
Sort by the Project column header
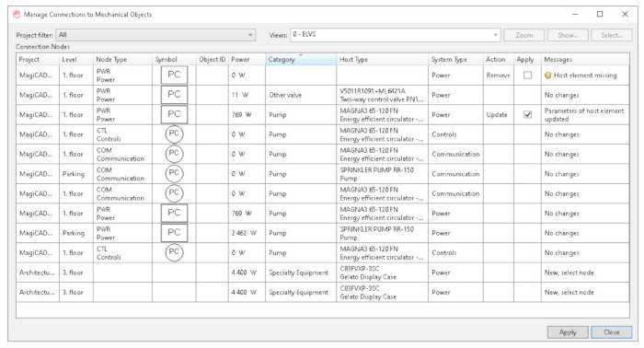pyautogui.click(x=38, y=60)
